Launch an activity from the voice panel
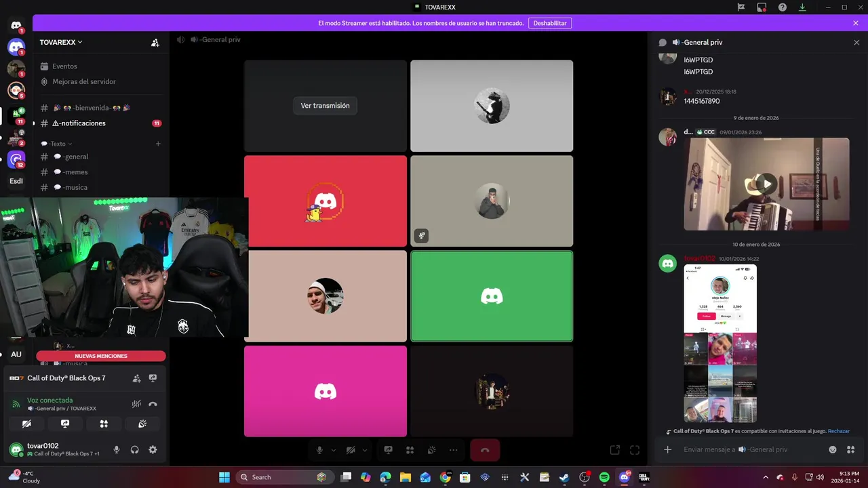The image size is (868, 488). (104, 424)
